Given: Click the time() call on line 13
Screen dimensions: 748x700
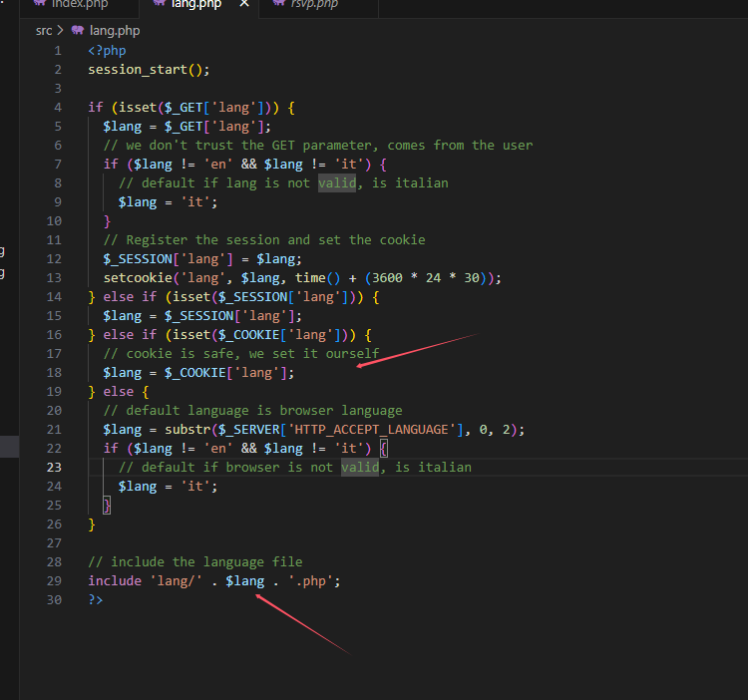Looking at the screenshot, I should (317, 278).
